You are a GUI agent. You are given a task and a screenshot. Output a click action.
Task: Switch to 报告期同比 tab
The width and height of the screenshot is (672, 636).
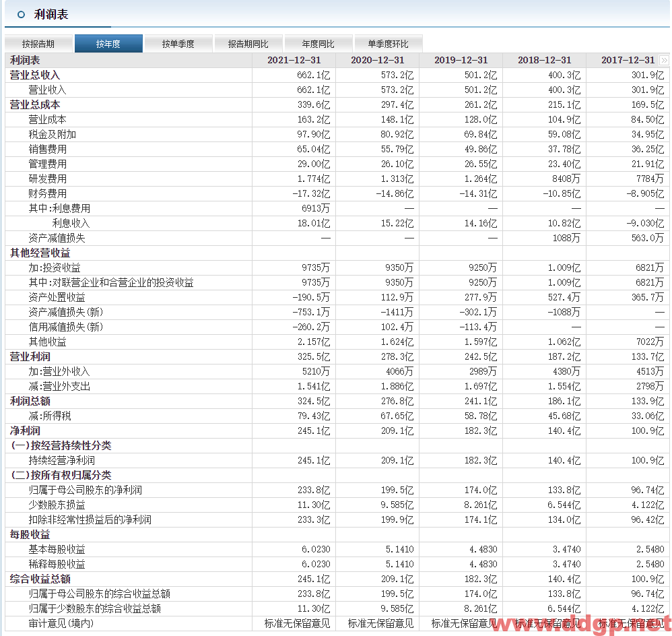click(x=248, y=44)
